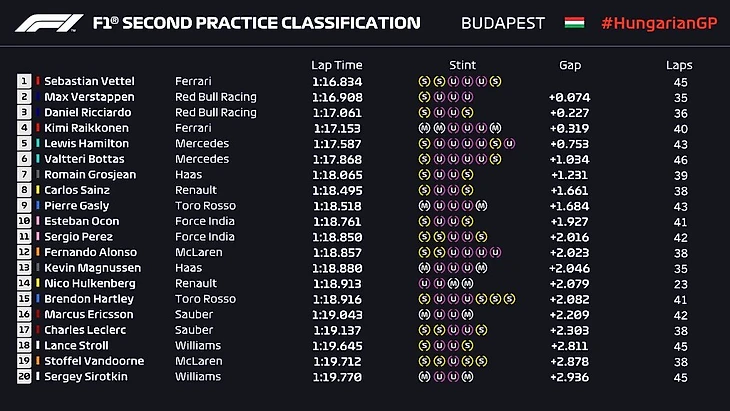The height and width of the screenshot is (411, 730).
Task: Click the position 20 number badge
Action: pos(23,377)
